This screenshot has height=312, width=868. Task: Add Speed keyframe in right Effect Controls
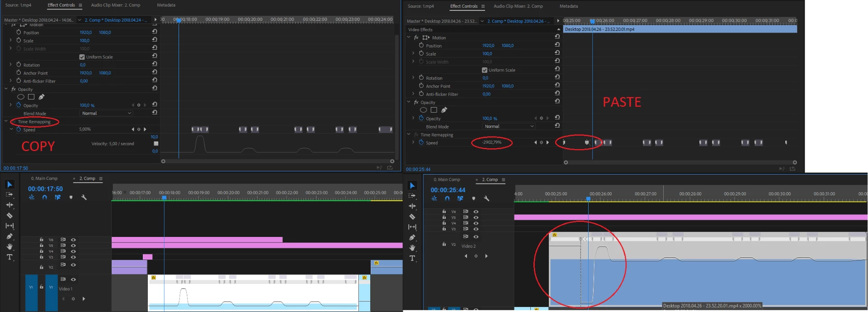541,142
